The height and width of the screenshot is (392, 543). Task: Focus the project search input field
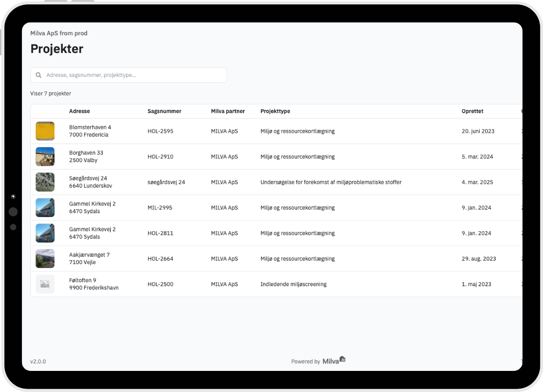click(x=132, y=75)
